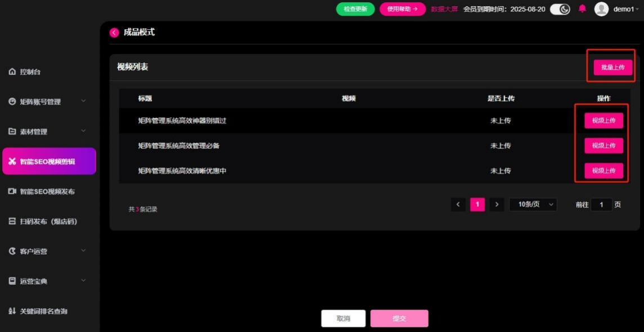Select 智能SEO视频剪辑 in the sidebar
The height and width of the screenshot is (332, 644).
click(49, 161)
